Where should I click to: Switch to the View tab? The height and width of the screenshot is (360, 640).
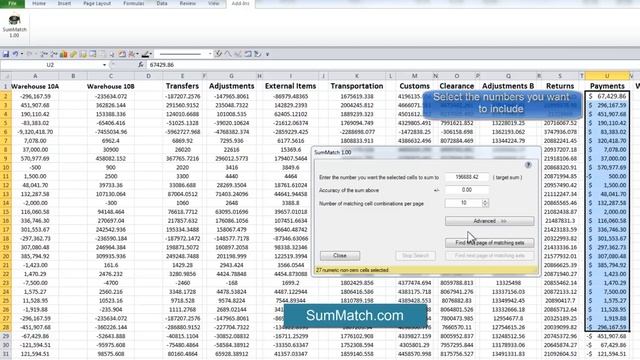pyautogui.click(x=213, y=4)
